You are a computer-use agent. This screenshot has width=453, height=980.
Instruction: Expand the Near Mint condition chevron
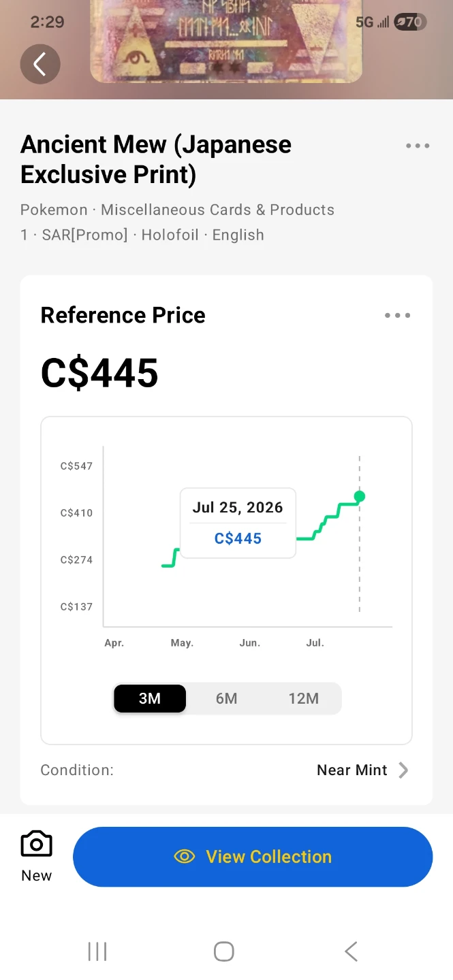pos(403,770)
